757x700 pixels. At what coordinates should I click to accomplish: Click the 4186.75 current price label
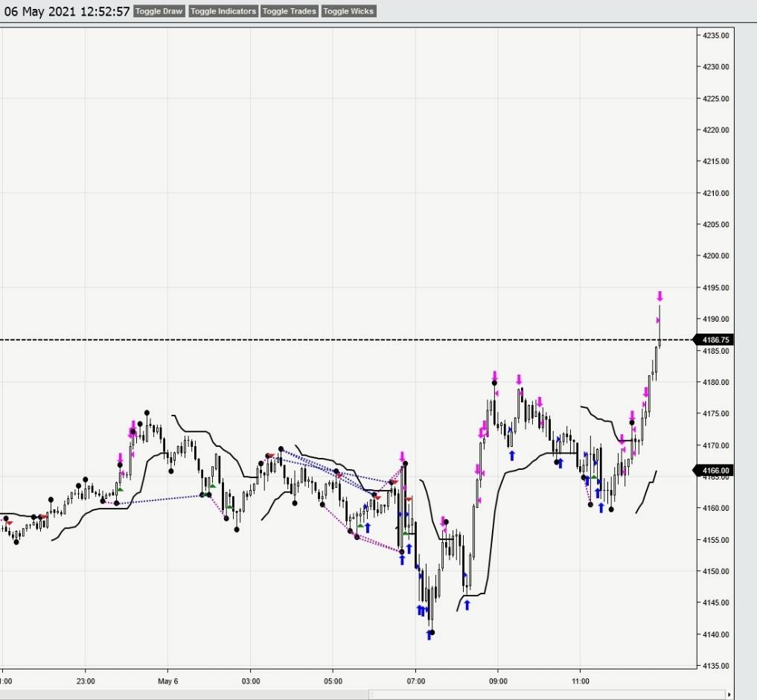[x=714, y=340]
